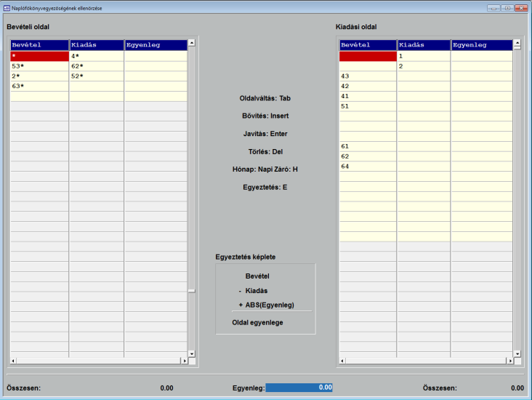This screenshot has width=532, height=400.
Task: Click the Törlés: Del hint text
Action: pos(265,152)
